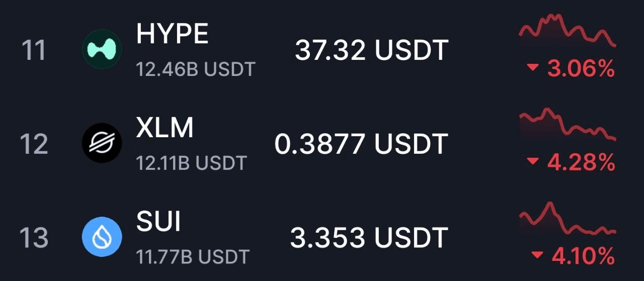Tap the HYPE coin logo icon
644x281 pixels.
coord(102,49)
